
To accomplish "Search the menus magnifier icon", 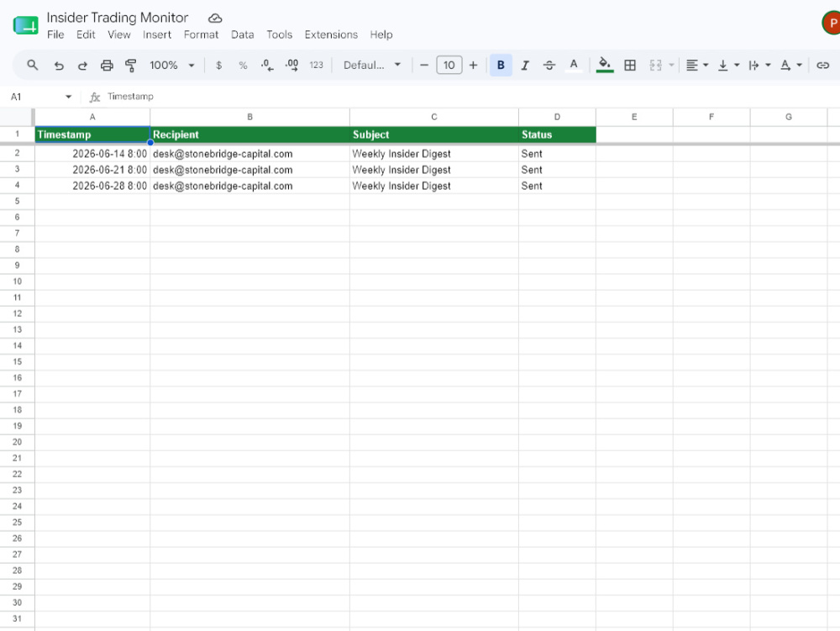I will pos(33,66).
